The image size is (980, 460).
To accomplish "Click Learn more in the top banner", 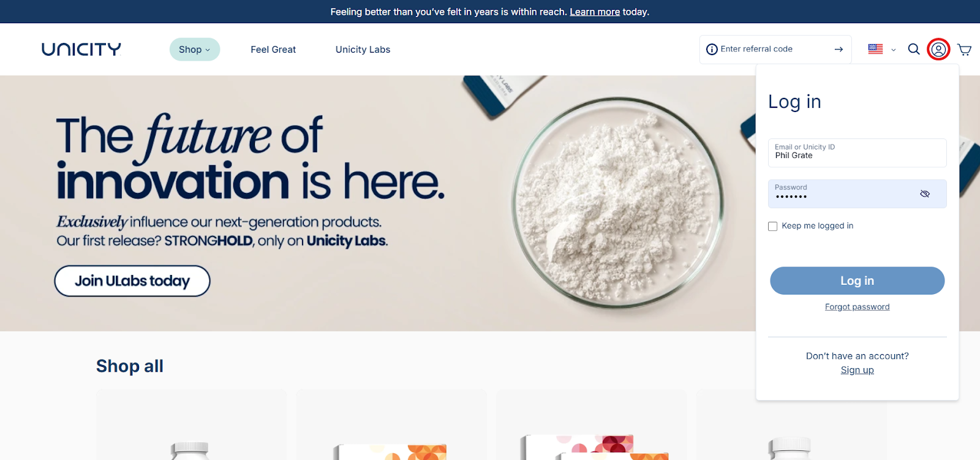I will (x=595, y=12).
